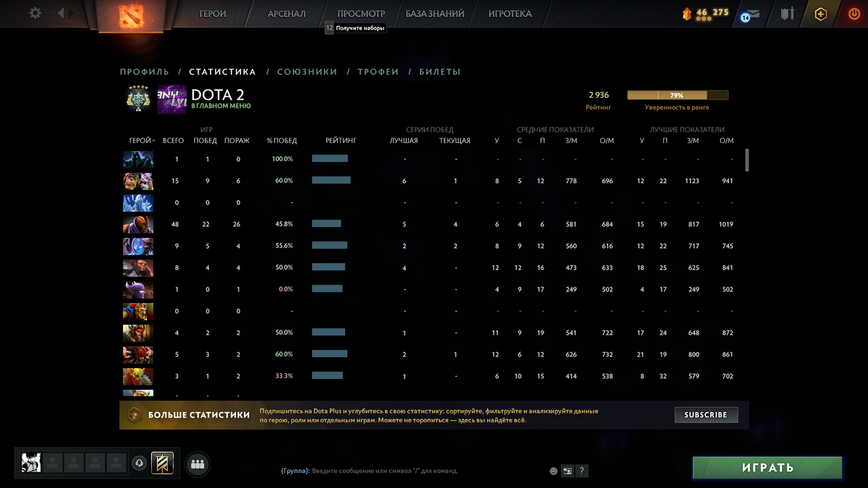
Task: Sort table by ВСЕГО column
Action: (x=174, y=141)
